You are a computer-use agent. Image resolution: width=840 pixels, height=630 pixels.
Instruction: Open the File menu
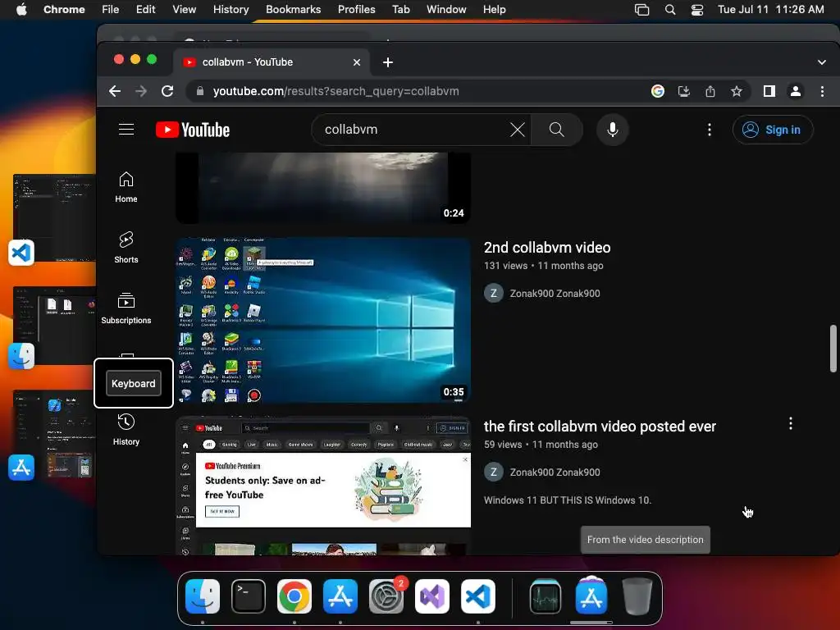111,9
